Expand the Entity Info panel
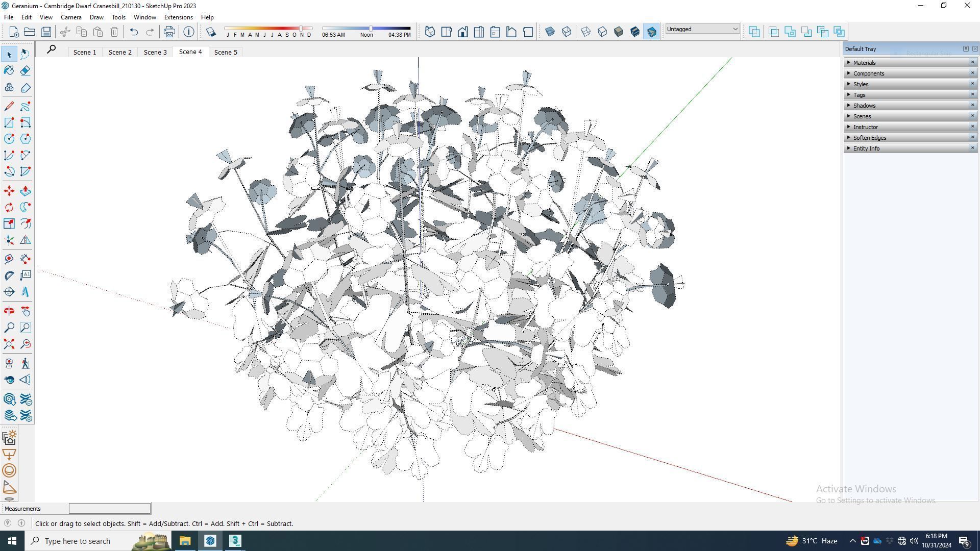The width and height of the screenshot is (980, 551). click(x=866, y=148)
